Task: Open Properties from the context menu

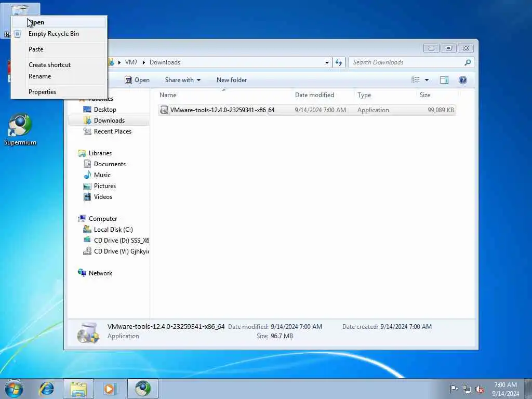Action: (59, 92)
